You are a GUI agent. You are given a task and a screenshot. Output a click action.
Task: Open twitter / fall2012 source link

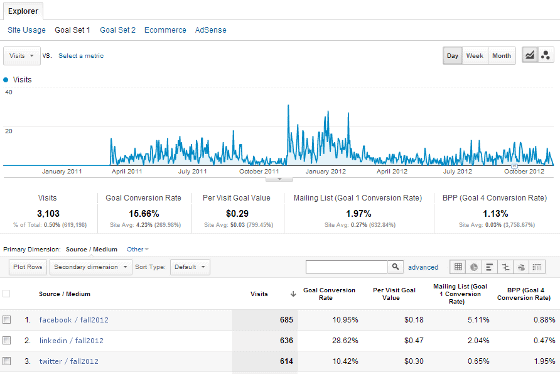click(69, 361)
